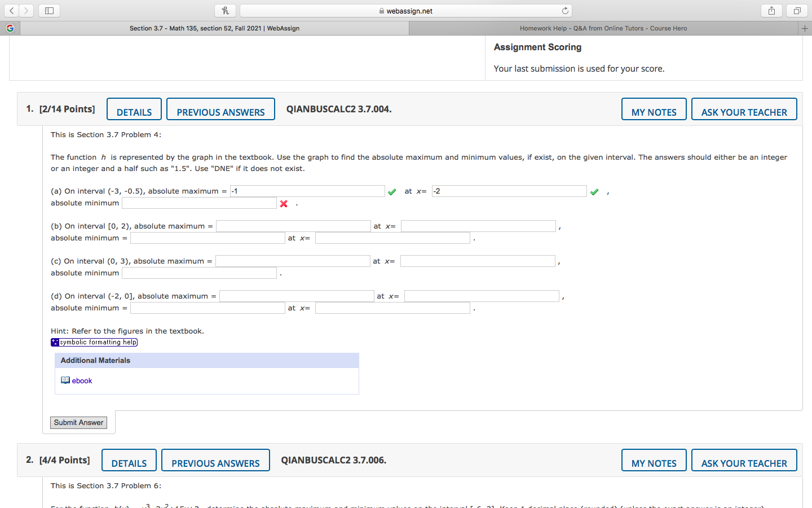Viewport: 812px width, 508px height.
Task: Toggle the Safari sidebar
Action: [48, 10]
